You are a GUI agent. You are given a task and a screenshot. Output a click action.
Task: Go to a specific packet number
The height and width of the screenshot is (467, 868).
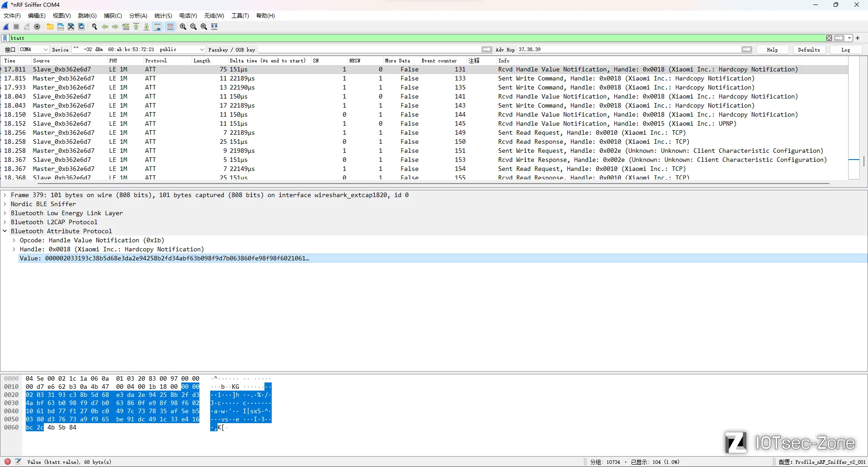pos(126,27)
